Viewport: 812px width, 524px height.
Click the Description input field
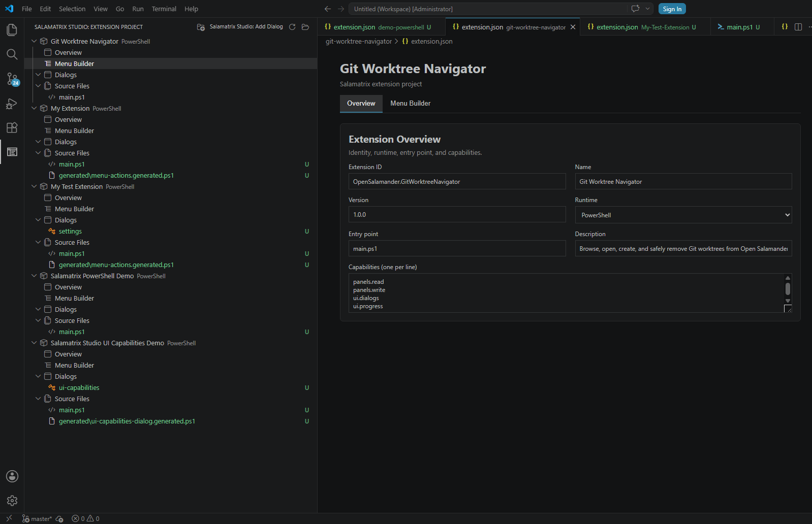pyautogui.click(x=683, y=248)
